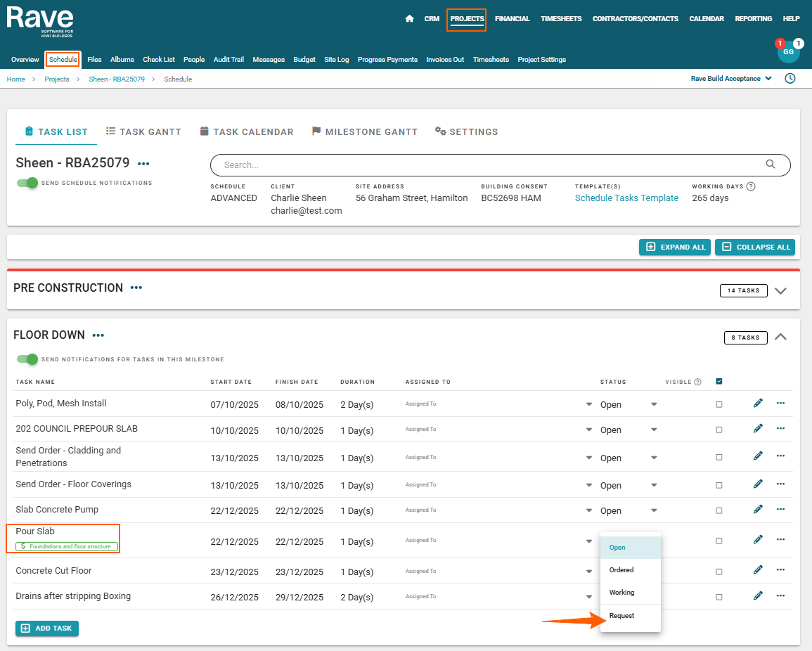This screenshot has width=812, height=651.
Task: Edit Drains after stripping Boxing task
Action: [758, 596]
